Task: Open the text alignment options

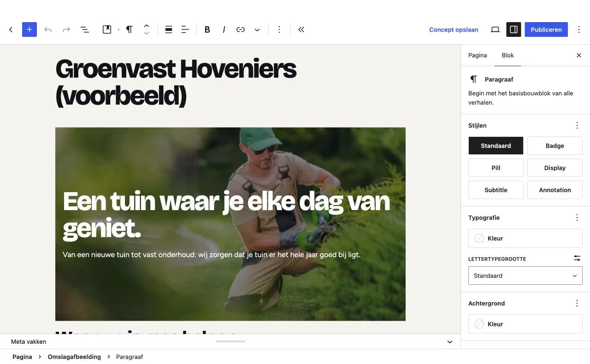Action: point(185,29)
